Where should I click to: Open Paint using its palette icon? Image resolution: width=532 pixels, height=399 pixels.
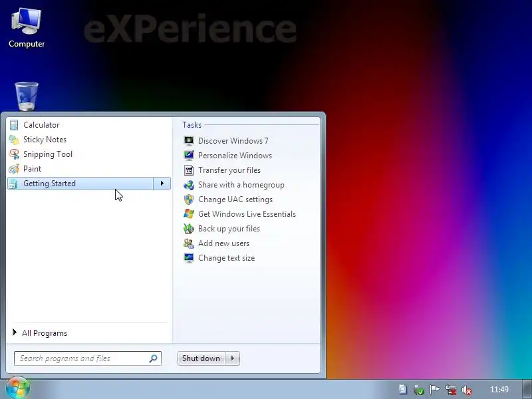tap(14, 169)
